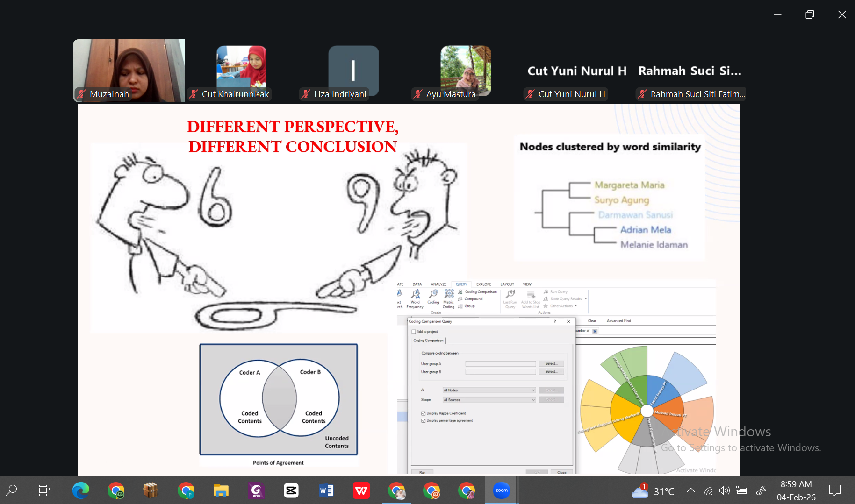Expand the Store Query Results arrow
This screenshot has height=504, width=855.
(586, 299)
